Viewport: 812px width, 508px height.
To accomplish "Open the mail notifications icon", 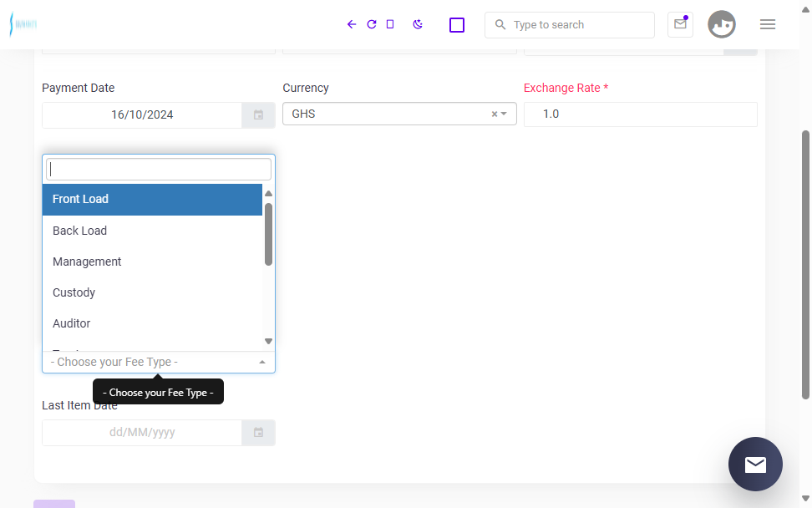I will click(x=680, y=24).
